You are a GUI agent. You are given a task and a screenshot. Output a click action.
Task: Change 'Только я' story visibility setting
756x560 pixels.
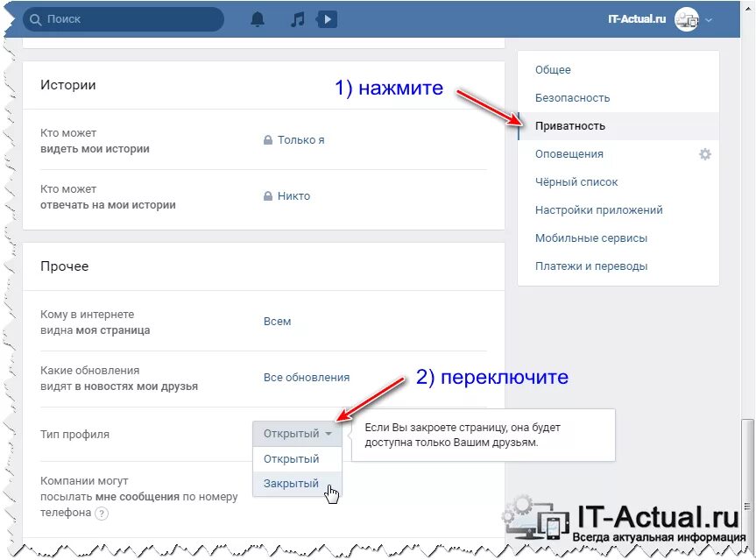[x=300, y=140]
